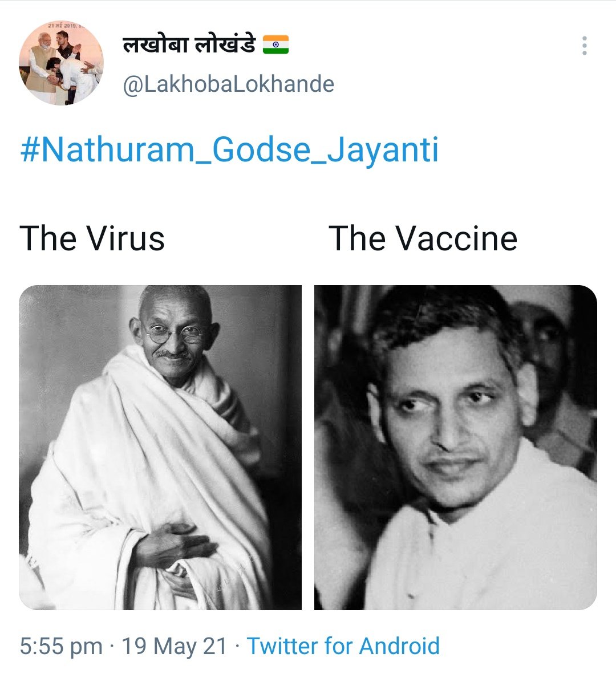Viewport: 616px width, 674px height.
Task: Click the 19 May 21 date
Action: pyautogui.click(x=174, y=646)
